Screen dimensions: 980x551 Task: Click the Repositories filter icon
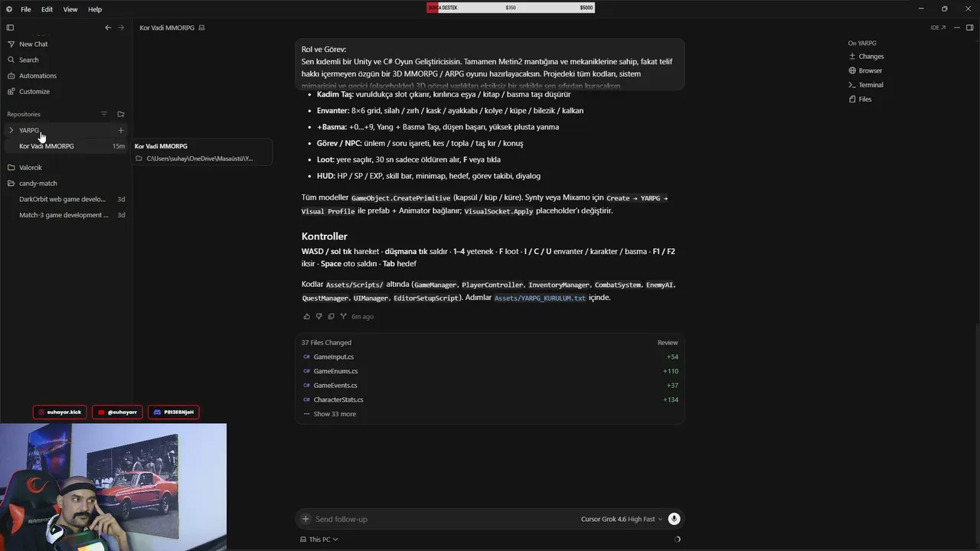104,114
